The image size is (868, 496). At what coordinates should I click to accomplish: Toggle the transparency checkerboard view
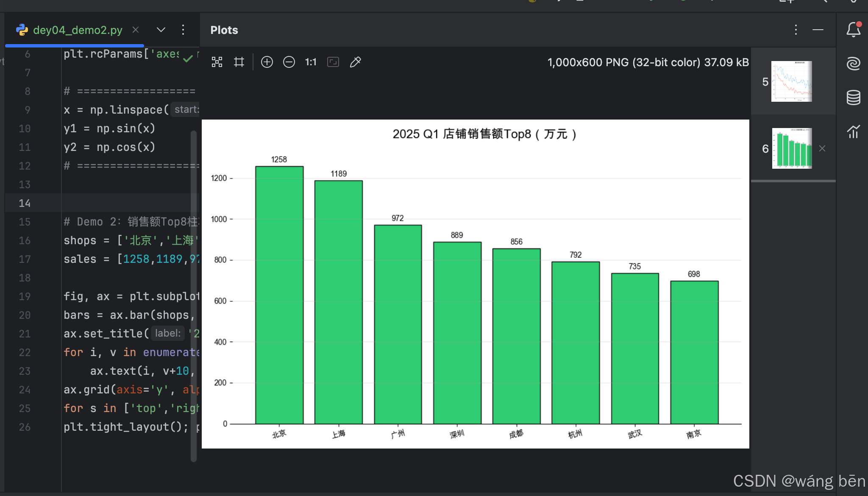[217, 62]
